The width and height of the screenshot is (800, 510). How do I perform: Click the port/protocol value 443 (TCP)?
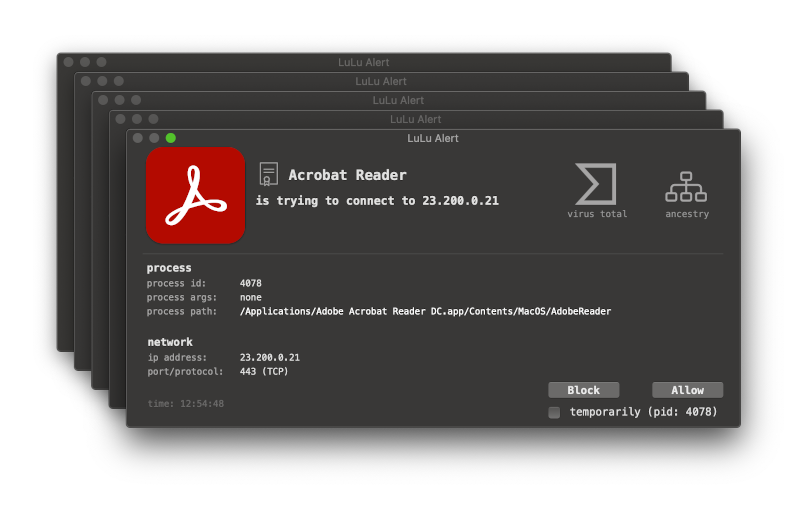click(x=264, y=371)
